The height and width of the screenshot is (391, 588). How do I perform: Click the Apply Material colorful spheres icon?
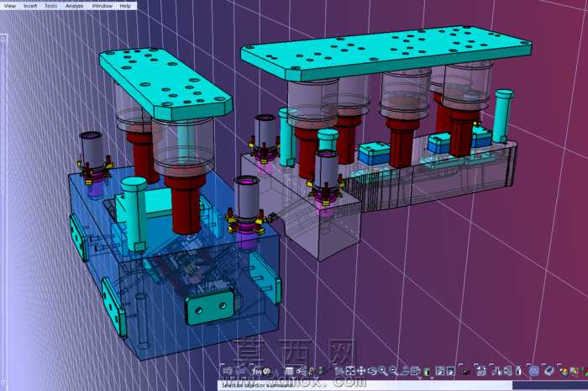click(564, 371)
